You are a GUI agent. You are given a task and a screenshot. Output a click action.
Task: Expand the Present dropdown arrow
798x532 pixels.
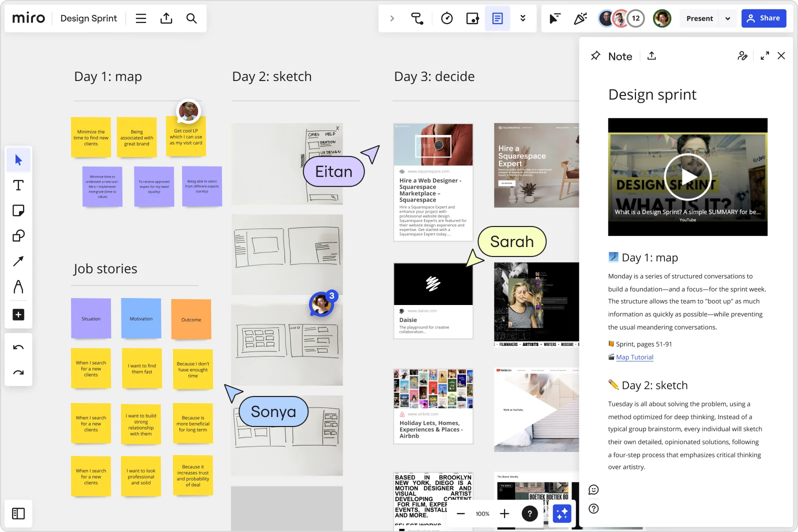pos(727,18)
